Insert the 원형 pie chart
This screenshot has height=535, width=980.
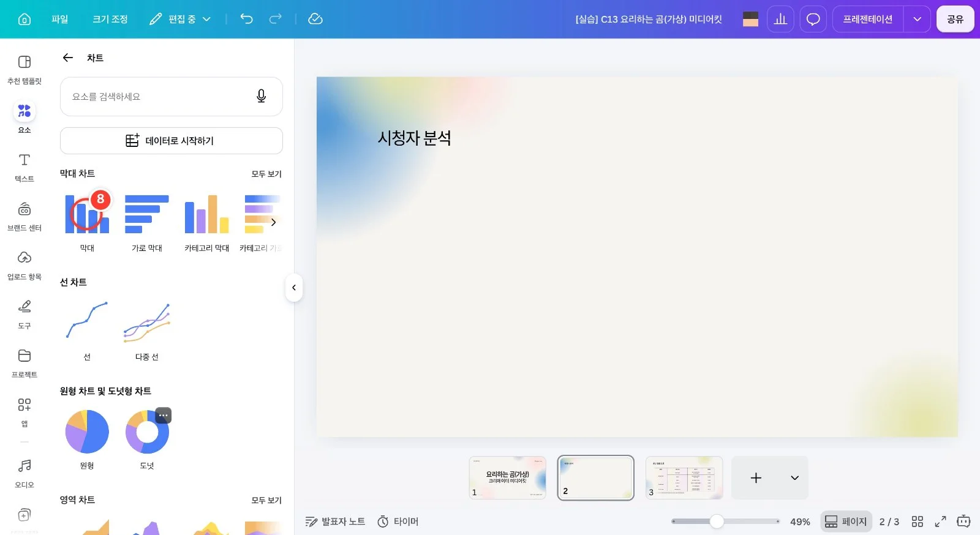pyautogui.click(x=87, y=432)
